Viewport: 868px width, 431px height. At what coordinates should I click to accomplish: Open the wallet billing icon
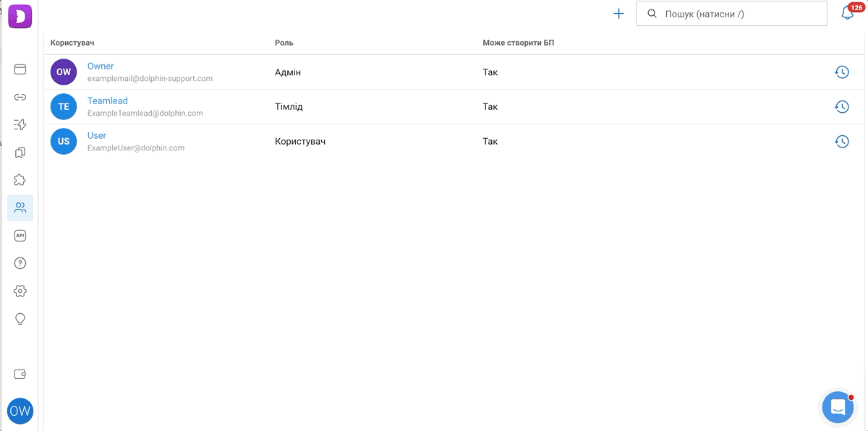click(x=20, y=374)
